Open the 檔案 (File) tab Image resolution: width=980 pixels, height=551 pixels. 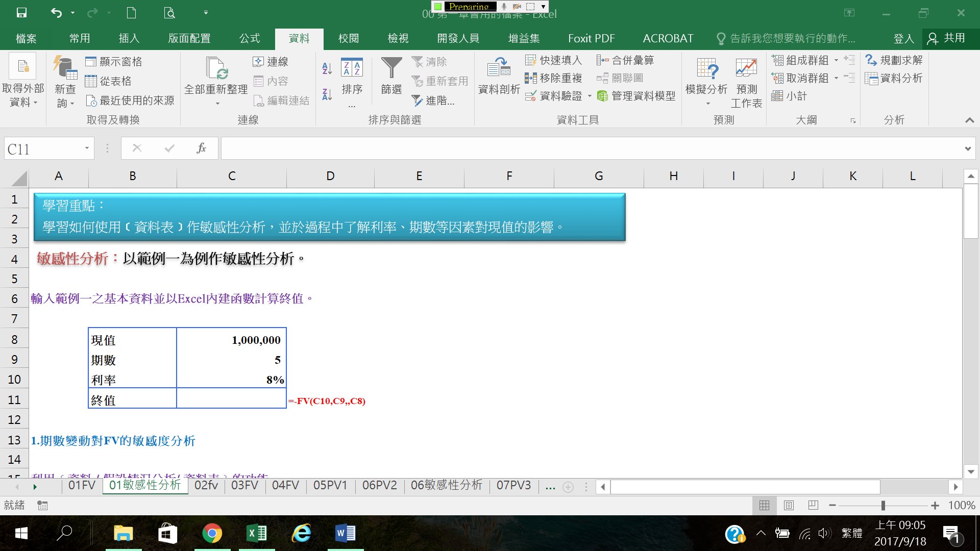coord(26,38)
